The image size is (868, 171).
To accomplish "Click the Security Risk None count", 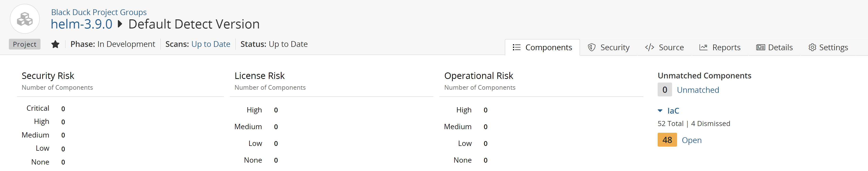I will (63, 162).
